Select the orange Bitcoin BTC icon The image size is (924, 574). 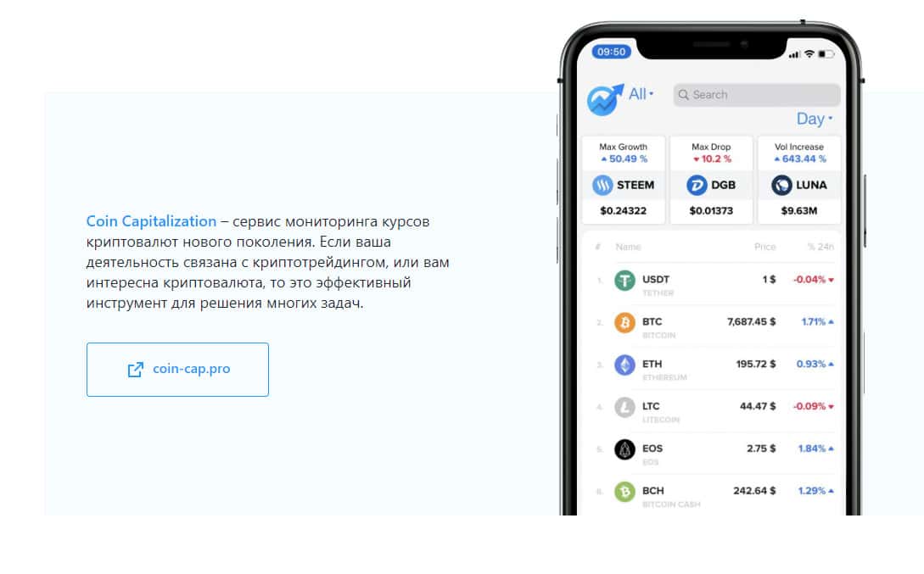pyautogui.click(x=624, y=323)
